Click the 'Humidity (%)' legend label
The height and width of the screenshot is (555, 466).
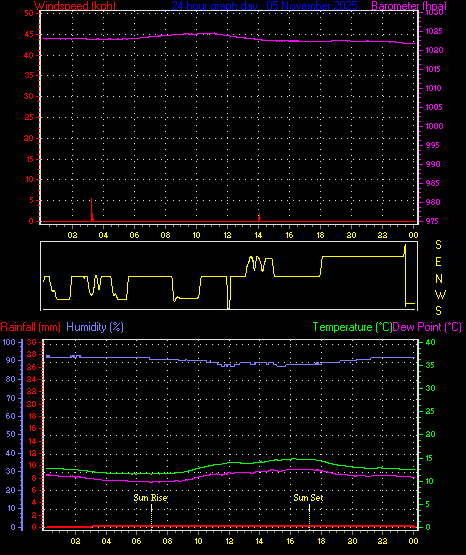click(x=95, y=327)
